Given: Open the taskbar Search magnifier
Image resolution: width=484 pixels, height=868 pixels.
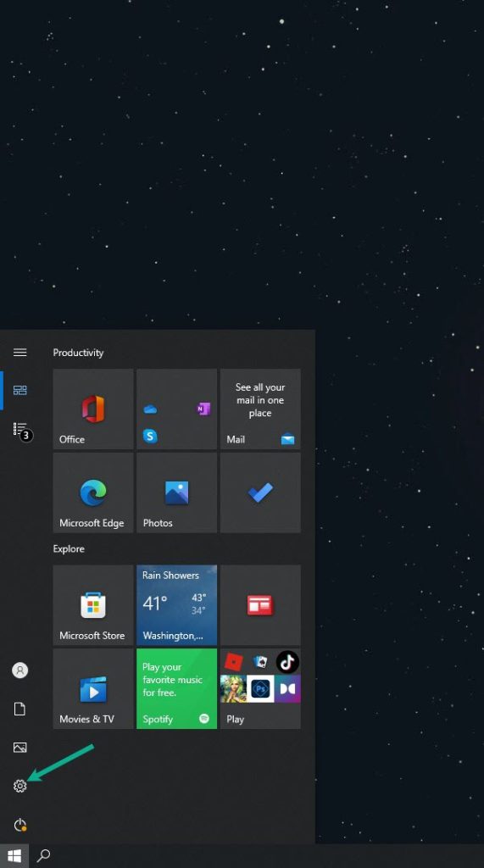Looking at the screenshot, I should 43,856.
